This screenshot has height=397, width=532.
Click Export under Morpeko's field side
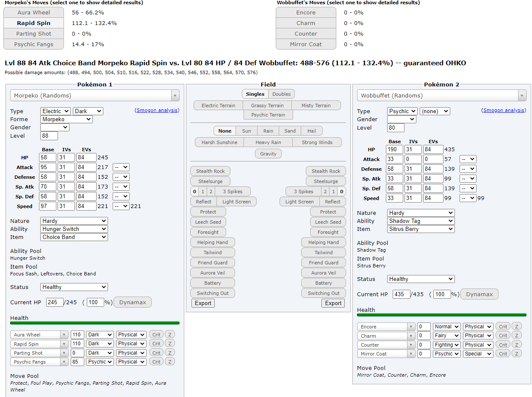203,303
